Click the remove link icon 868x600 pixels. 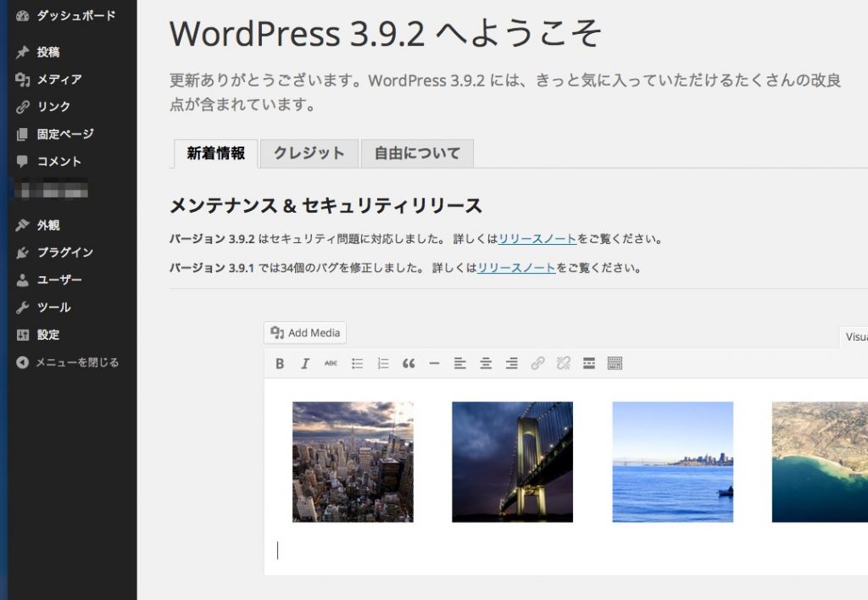(563, 364)
